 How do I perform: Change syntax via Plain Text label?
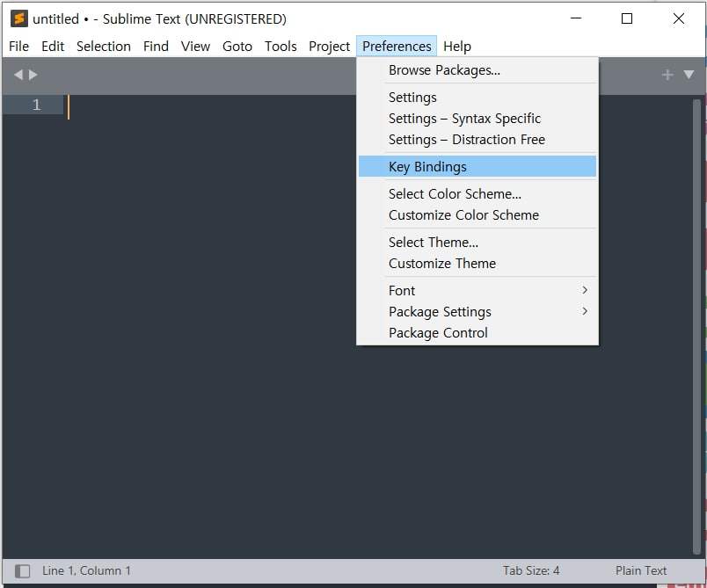(641, 571)
